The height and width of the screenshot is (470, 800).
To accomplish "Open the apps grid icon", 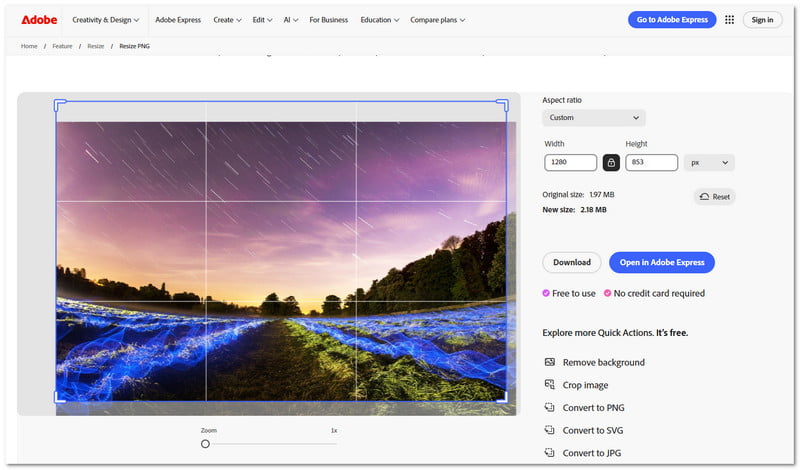I will point(730,20).
